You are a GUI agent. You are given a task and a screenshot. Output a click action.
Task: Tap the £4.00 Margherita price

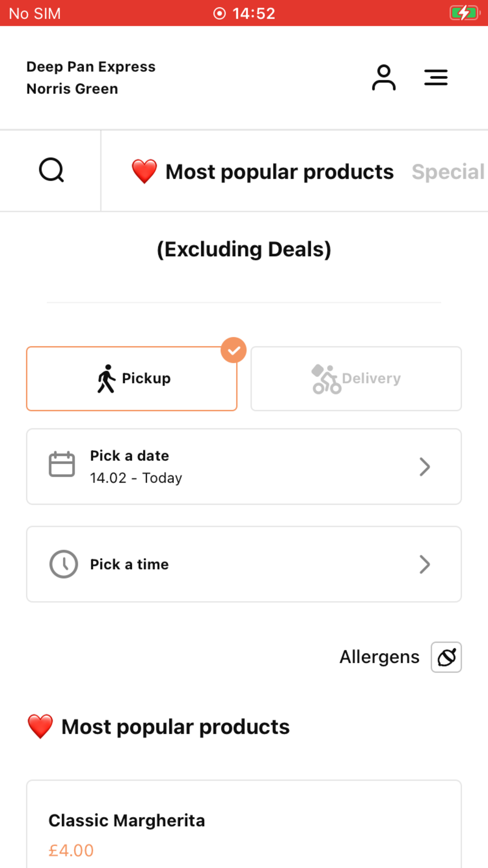pos(71,850)
